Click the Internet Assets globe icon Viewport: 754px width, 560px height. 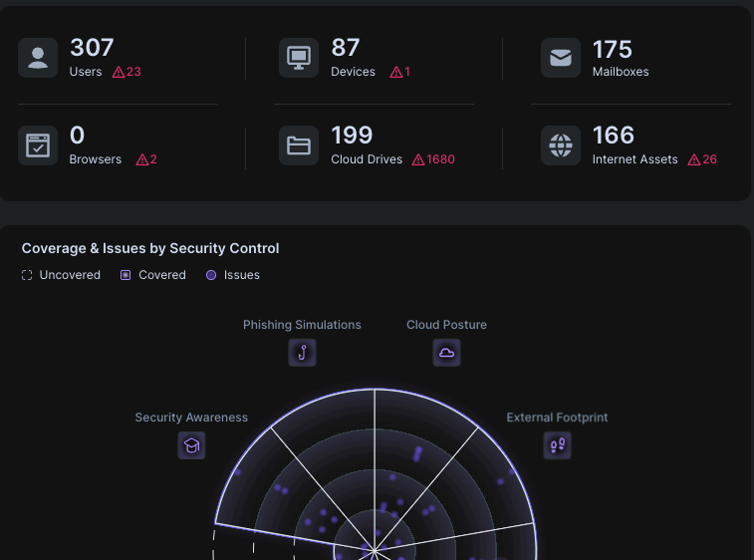[x=560, y=145]
